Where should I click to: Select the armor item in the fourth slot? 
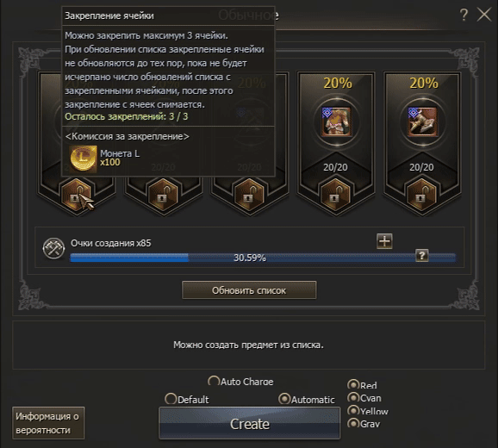coord(336,121)
